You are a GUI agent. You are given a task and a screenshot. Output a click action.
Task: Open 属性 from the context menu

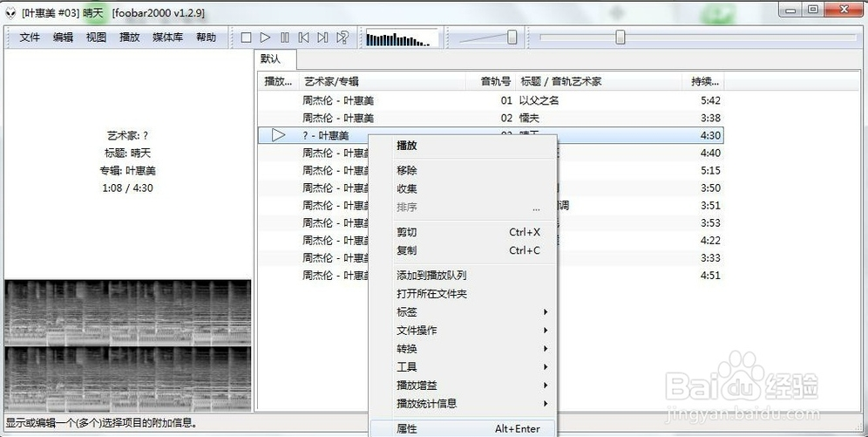click(x=462, y=428)
